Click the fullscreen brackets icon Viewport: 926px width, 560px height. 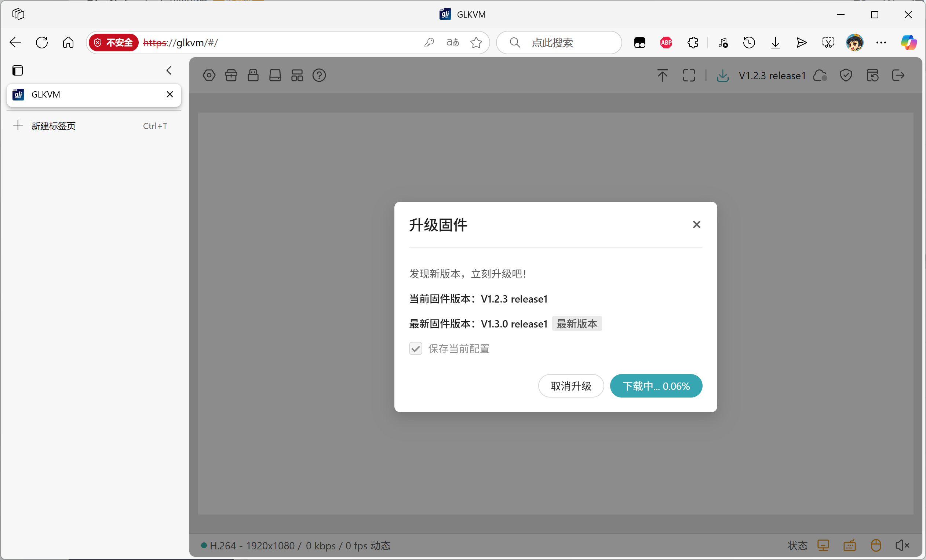pyautogui.click(x=689, y=76)
